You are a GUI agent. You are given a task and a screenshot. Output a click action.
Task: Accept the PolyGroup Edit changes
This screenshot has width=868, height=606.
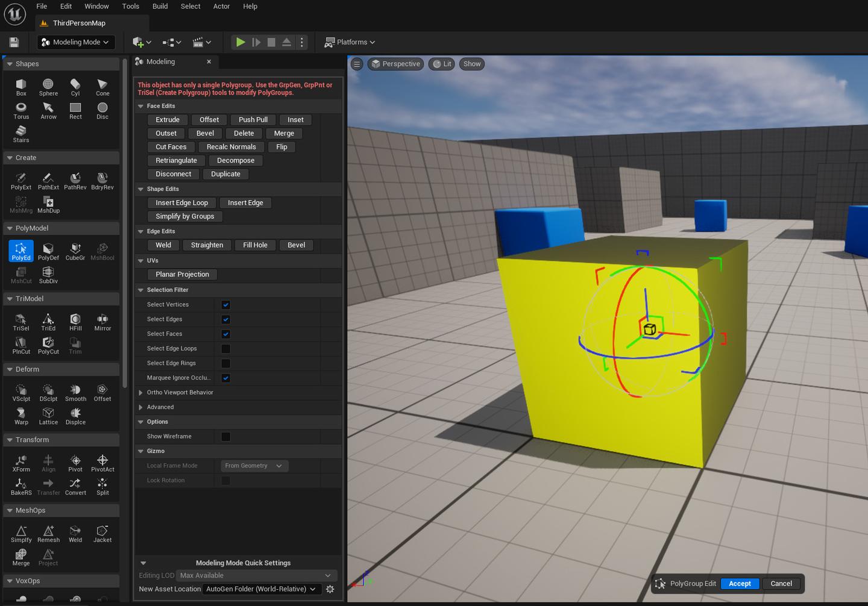click(740, 584)
